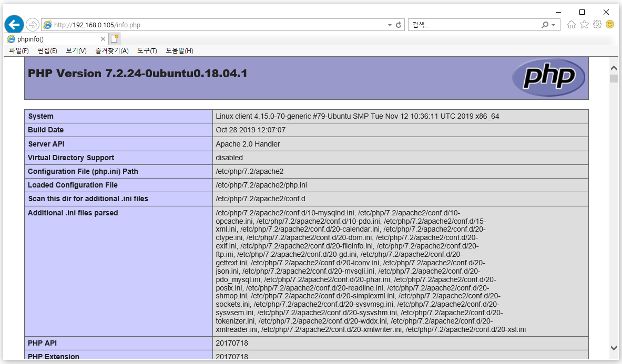Click the Apache 2.0 Handler value
The image size is (622, 364).
click(248, 144)
